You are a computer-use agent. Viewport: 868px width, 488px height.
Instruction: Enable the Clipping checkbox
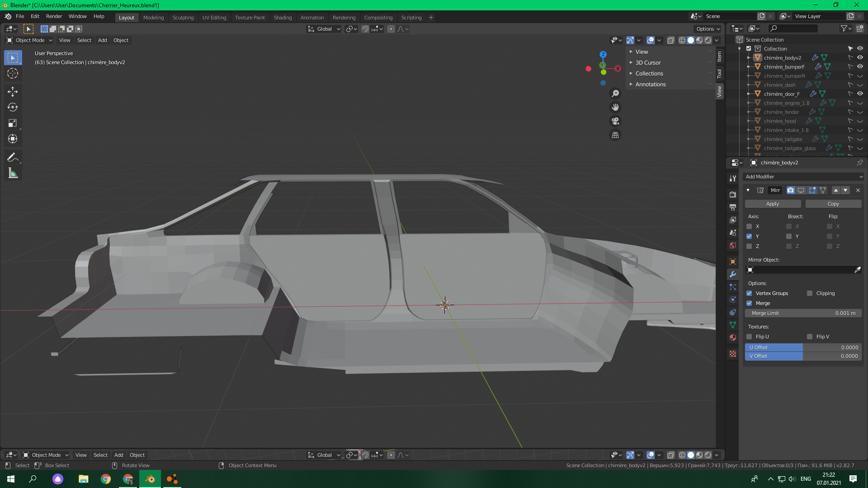pos(810,293)
